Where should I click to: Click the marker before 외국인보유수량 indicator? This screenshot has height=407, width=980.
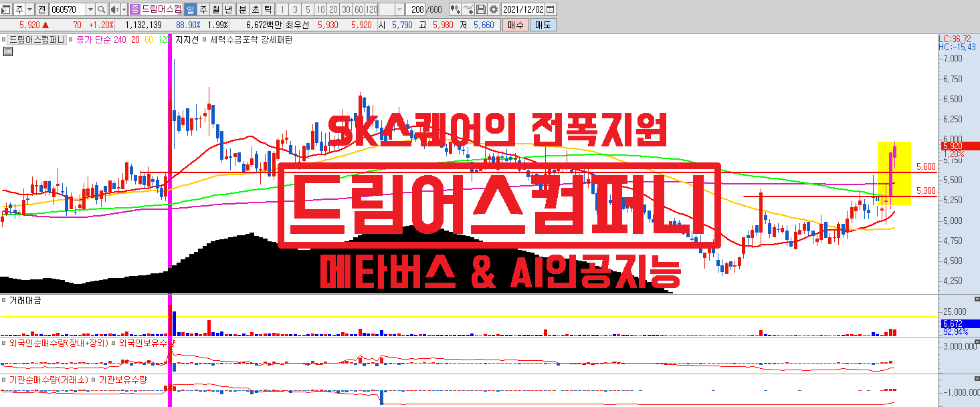pos(113,343)
